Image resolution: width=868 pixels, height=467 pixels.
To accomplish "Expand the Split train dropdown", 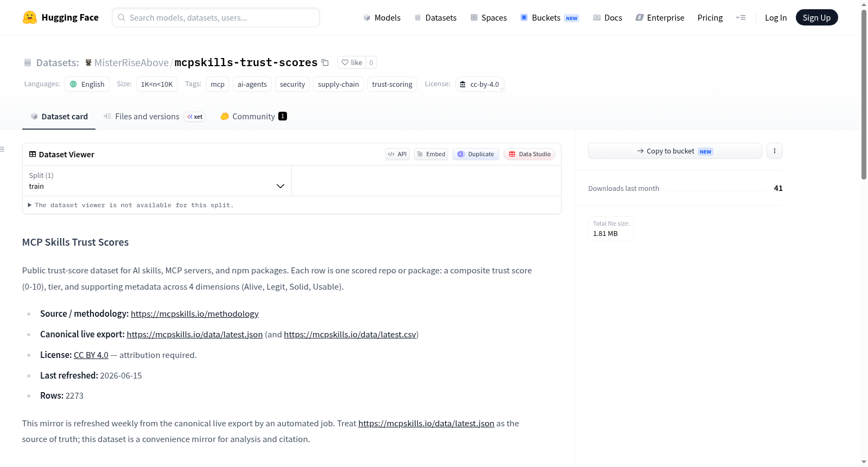I will pyautogui.click(x=157, y=181).
